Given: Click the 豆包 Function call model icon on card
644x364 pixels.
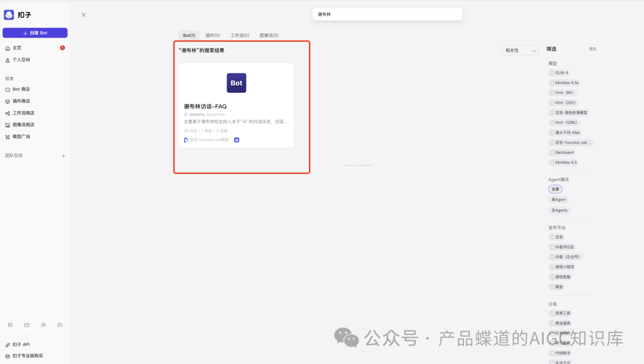Looking at the screenshot, I should click(x=186, y=140).
